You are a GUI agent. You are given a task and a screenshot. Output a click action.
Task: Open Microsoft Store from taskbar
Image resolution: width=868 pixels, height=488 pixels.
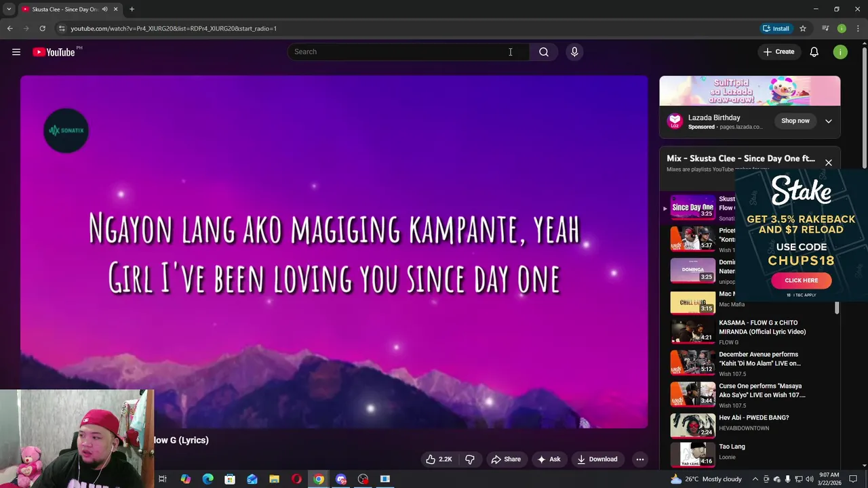pyautogui.click(x=230, y=479)
